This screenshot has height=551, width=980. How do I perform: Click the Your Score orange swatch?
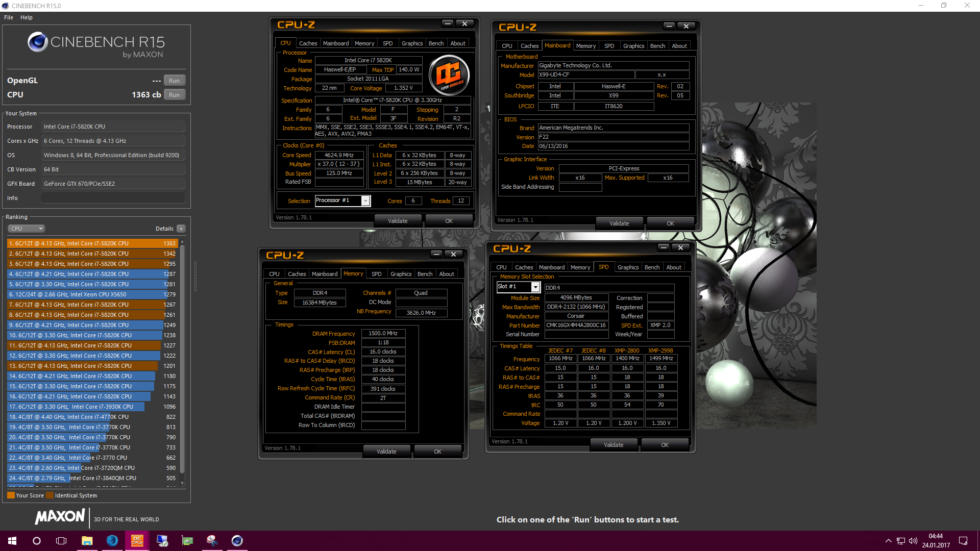[11, 495]
